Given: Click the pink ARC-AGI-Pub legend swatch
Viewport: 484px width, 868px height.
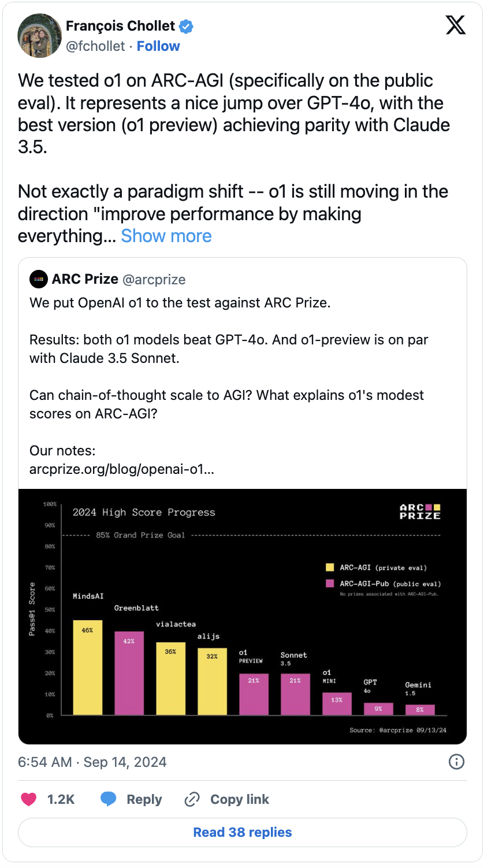Looking at the screenshot, I should point(330,584).
